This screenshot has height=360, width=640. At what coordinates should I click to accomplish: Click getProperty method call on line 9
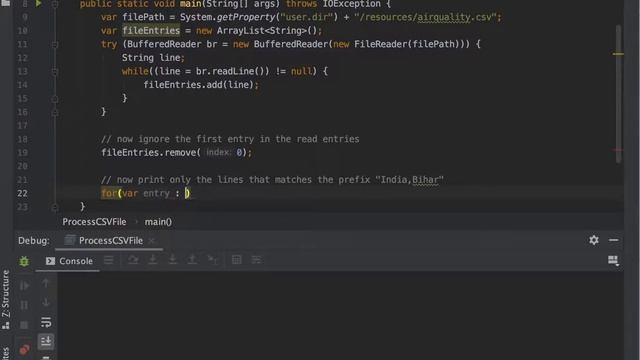[246, 17]
